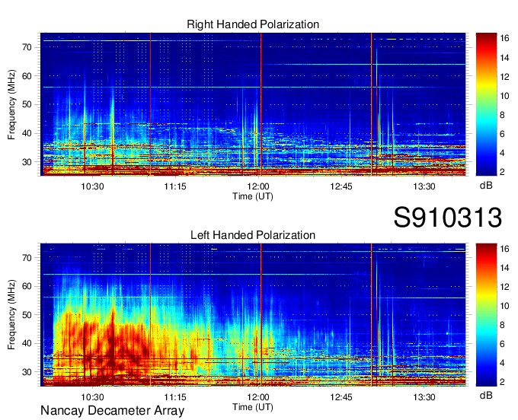Select the 11:15 time tick of Left Handed plot

175,397
